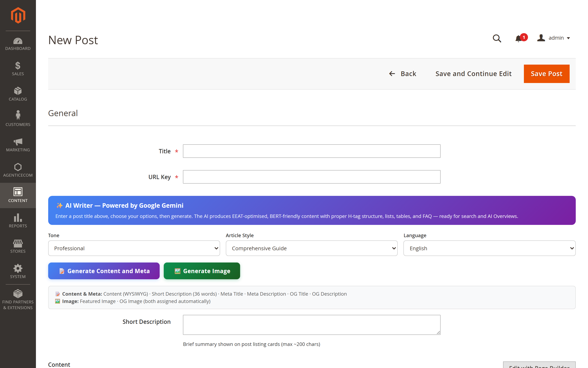The height and width of the screenshot is (368, 588).
Task: Go back with the Back button
Action: (403, 74)
